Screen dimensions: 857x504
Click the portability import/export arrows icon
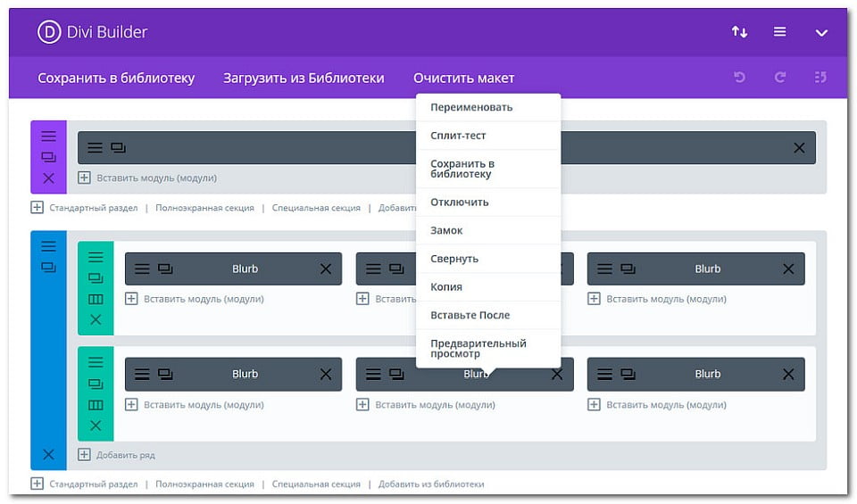click(739, 32)
